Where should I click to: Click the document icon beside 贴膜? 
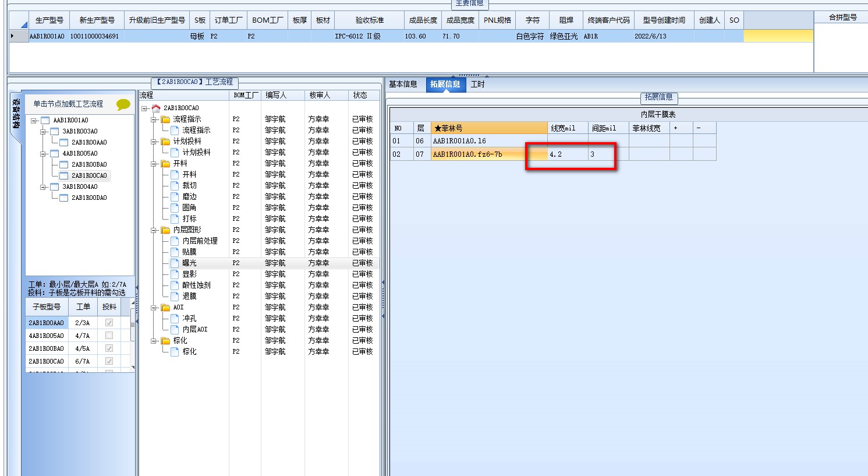tap(175, 252)
